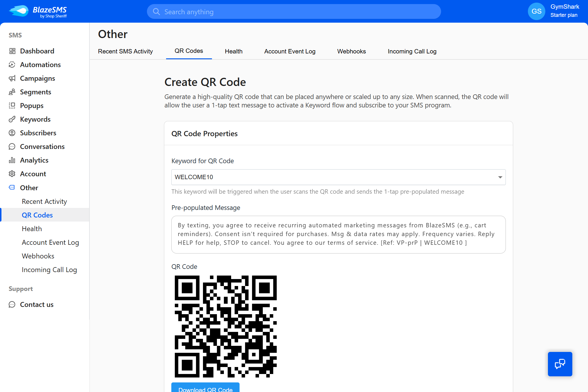Open Account settings in sidebar

33,174
